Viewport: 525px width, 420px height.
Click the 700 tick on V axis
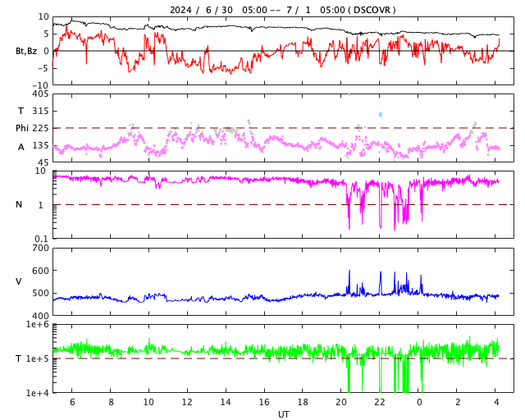click(x=40, y=249)
